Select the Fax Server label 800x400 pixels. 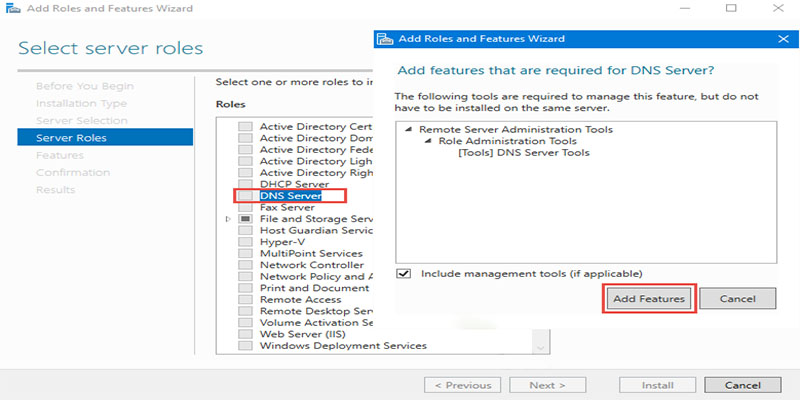(287, 207)
